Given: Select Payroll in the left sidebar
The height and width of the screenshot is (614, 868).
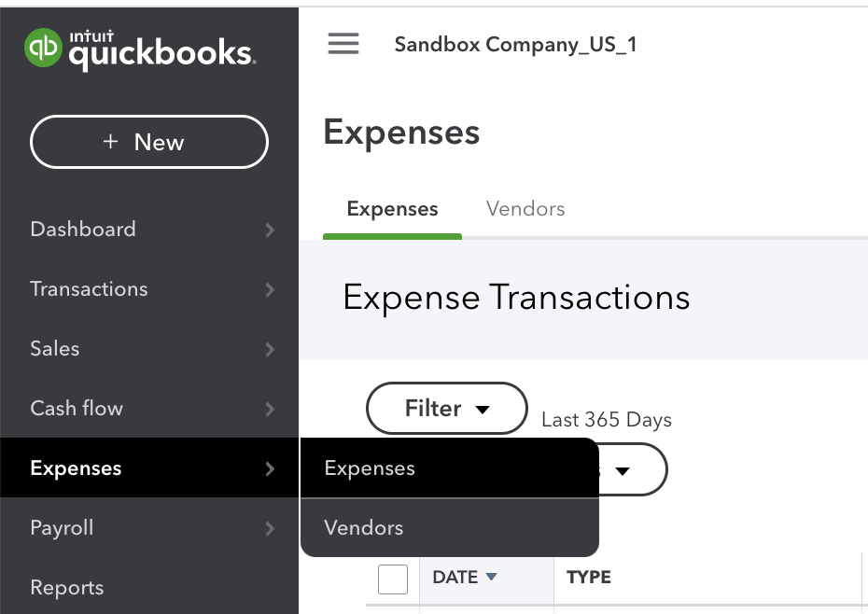Looking at the screenshot, I should (62, 527).
